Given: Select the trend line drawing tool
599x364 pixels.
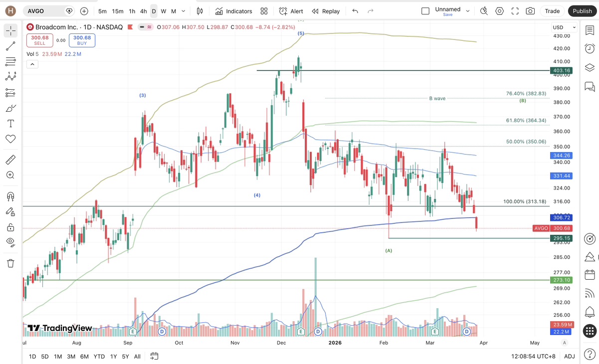Looking at the screenshot, I should pos(10,46).
